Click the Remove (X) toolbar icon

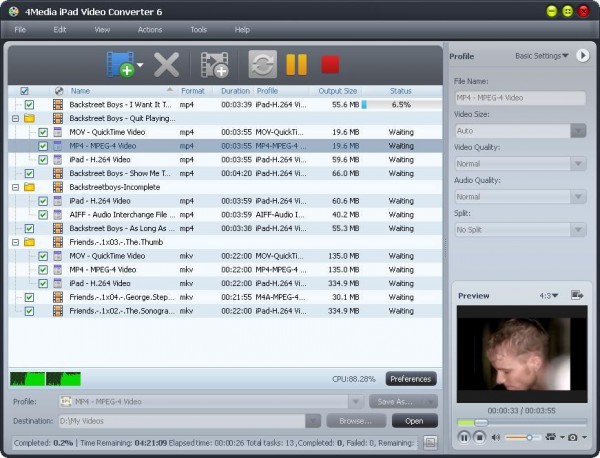coord(167,65)
